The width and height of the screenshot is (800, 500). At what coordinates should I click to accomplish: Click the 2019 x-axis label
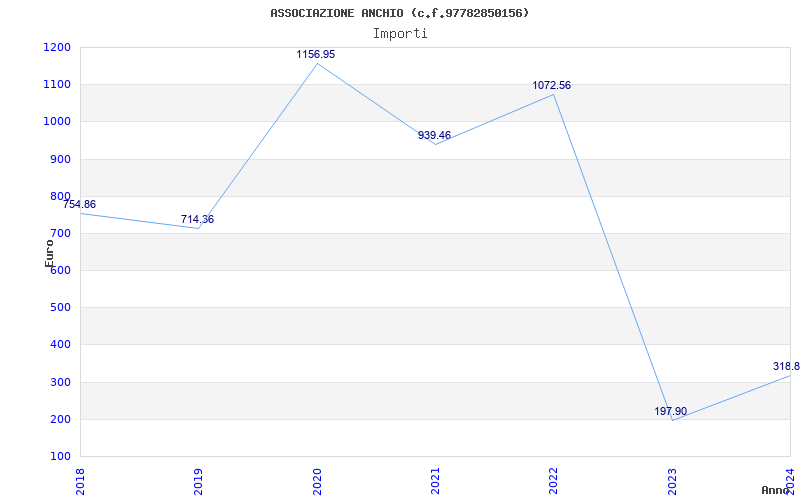[198, 481]
